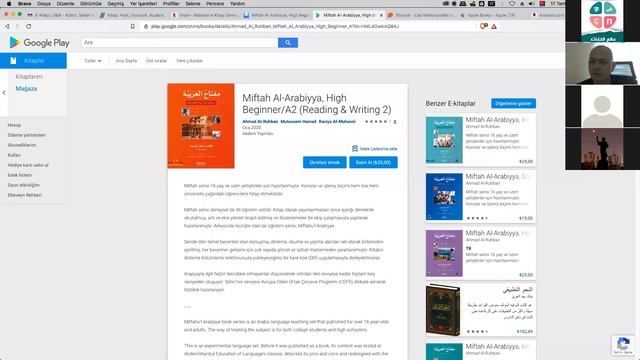Open the Brave shields lion icon
The width and height of the screenshot is (640, 360).
484,26
